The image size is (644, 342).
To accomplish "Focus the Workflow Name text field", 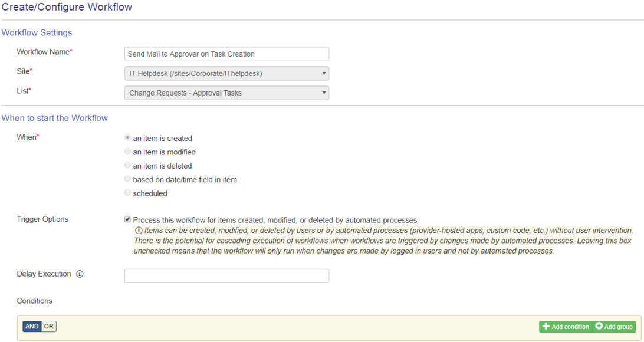I will pos(226,54).
